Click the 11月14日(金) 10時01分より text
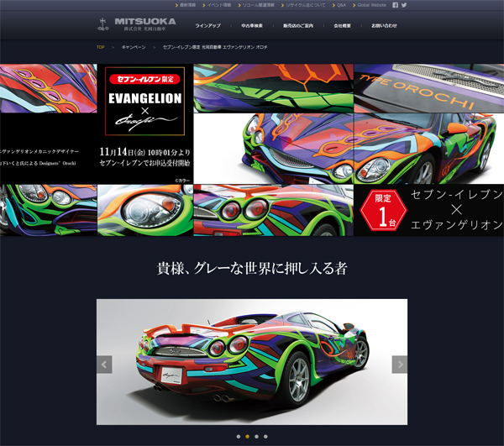This screenshot has width=504, height=446. [x=145, y=152]
